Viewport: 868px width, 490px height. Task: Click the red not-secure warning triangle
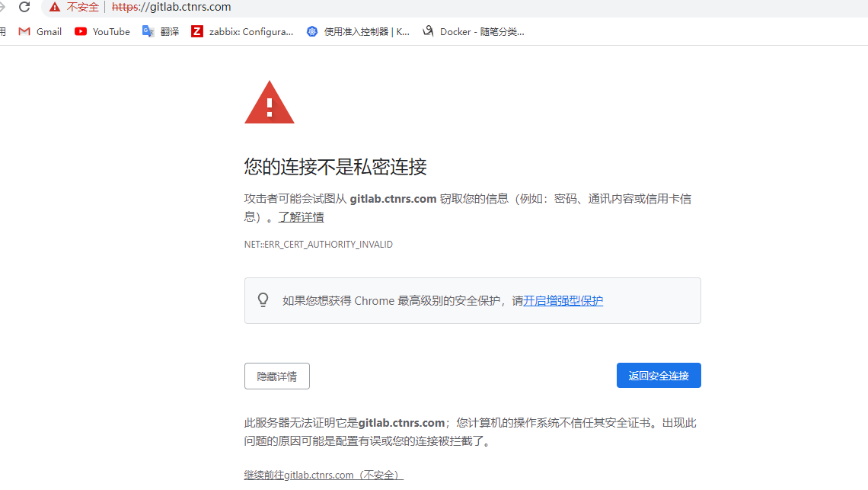(54, 7)
